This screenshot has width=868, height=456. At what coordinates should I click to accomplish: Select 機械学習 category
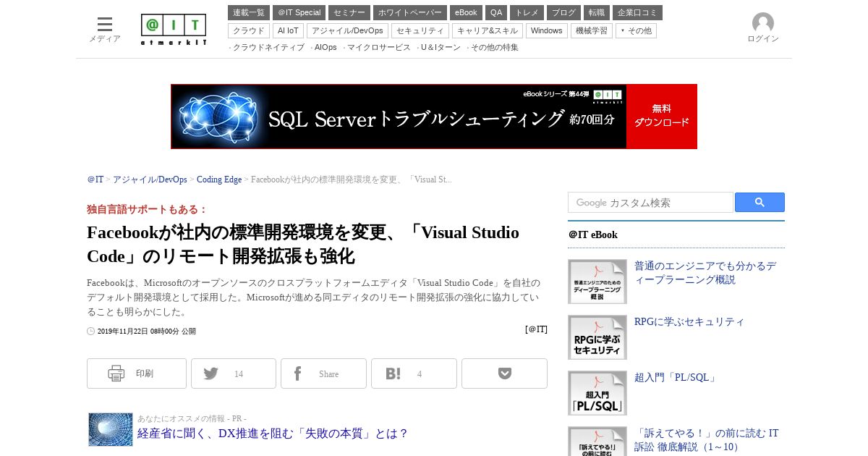(x=592, y=30)
